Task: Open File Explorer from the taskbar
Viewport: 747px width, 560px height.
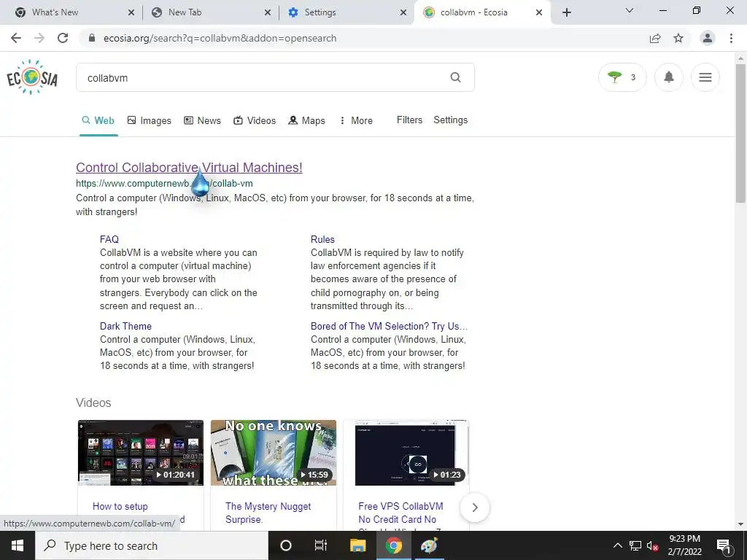Action: tap(357, 545)
